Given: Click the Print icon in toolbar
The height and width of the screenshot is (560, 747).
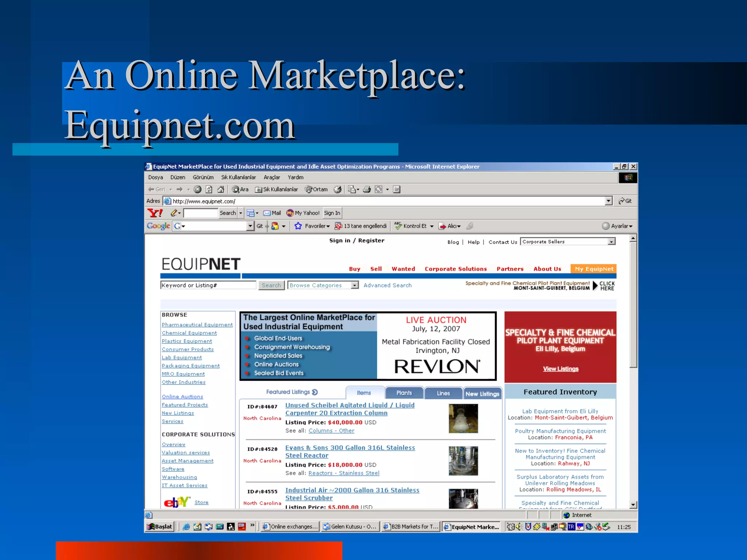Looking at the screenshot, I should pyautogui.click(x=367, y=189).
